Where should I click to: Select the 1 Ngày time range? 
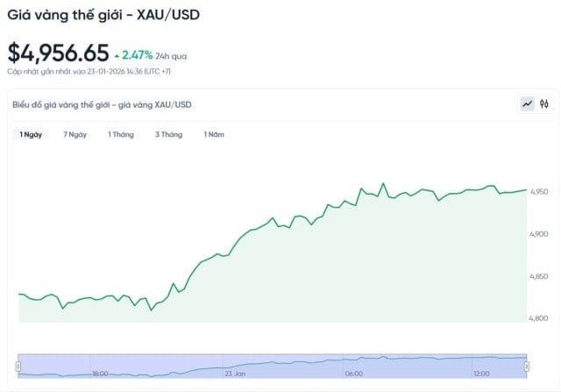tap(31, 134)
